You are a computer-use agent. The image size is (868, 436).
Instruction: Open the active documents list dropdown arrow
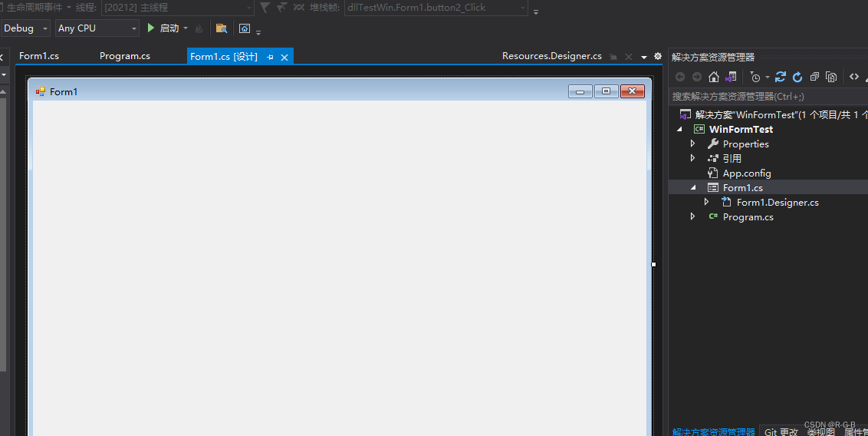(x=644, y=57)
